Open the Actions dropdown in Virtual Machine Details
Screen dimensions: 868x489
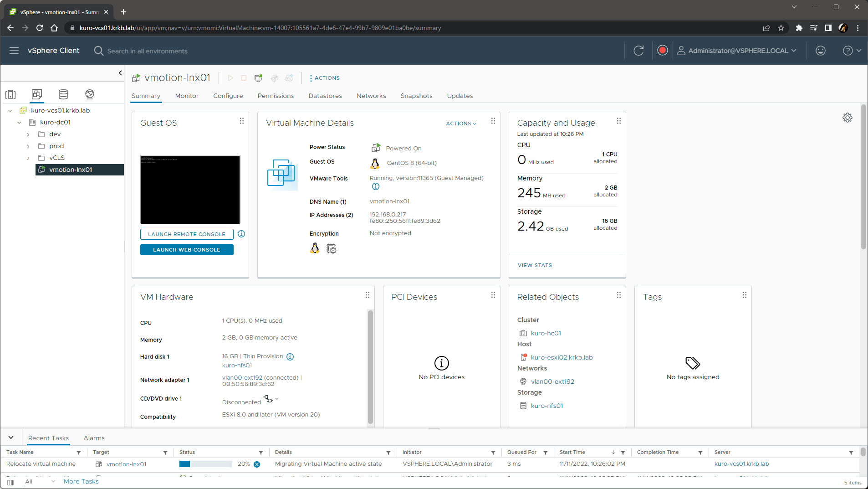click(461, 124)
